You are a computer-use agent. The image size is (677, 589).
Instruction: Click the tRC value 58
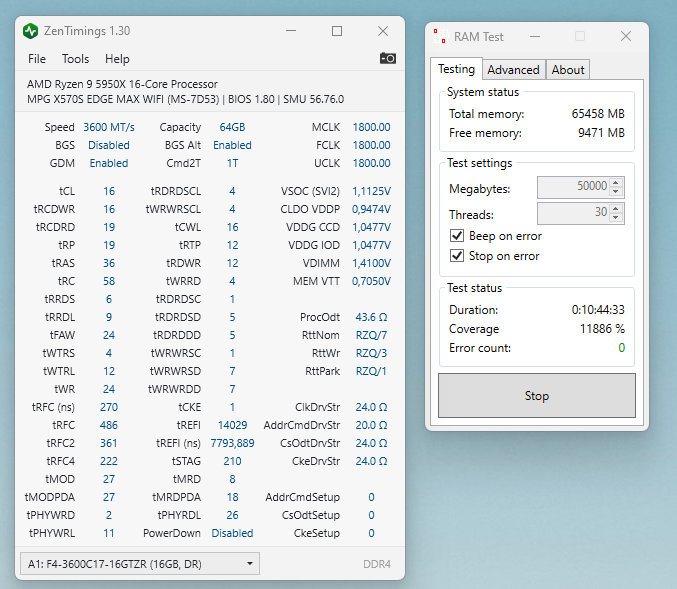click(x=109, y=282)
